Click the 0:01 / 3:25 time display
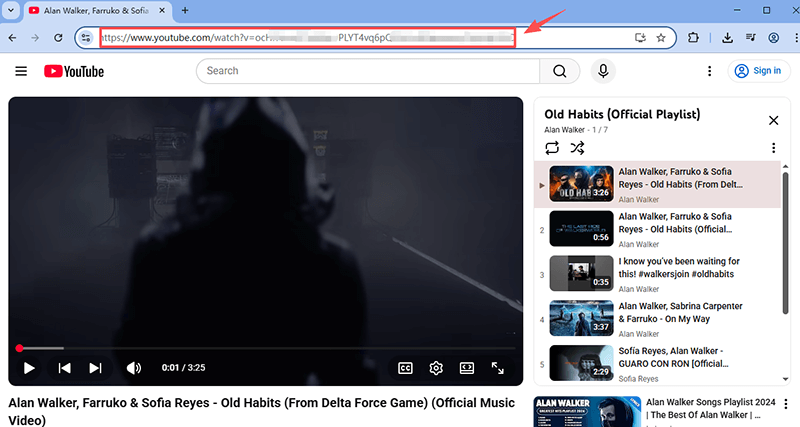Image resolution: width=800 pixels, height=427 pixels. point(183,368)
